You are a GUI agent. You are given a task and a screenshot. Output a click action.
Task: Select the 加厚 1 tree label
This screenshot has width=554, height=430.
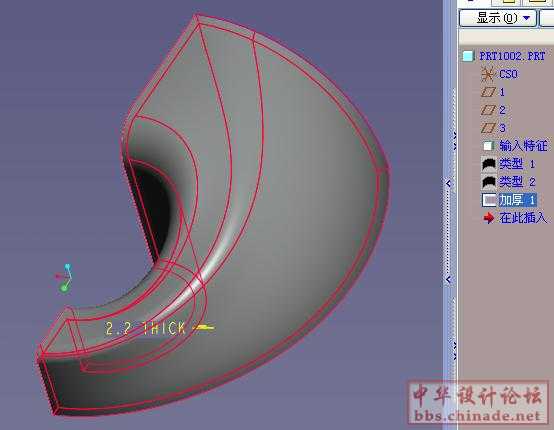(518, 200)
